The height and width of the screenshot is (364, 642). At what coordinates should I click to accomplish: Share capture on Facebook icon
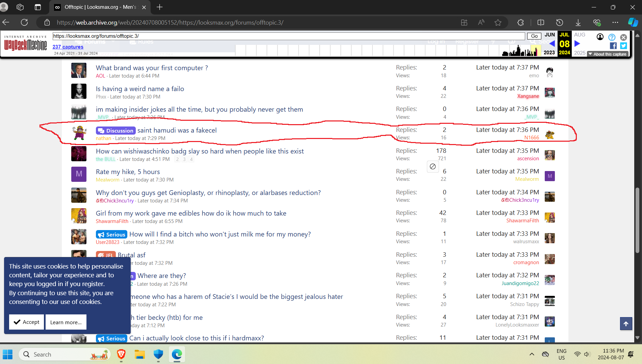613,46
